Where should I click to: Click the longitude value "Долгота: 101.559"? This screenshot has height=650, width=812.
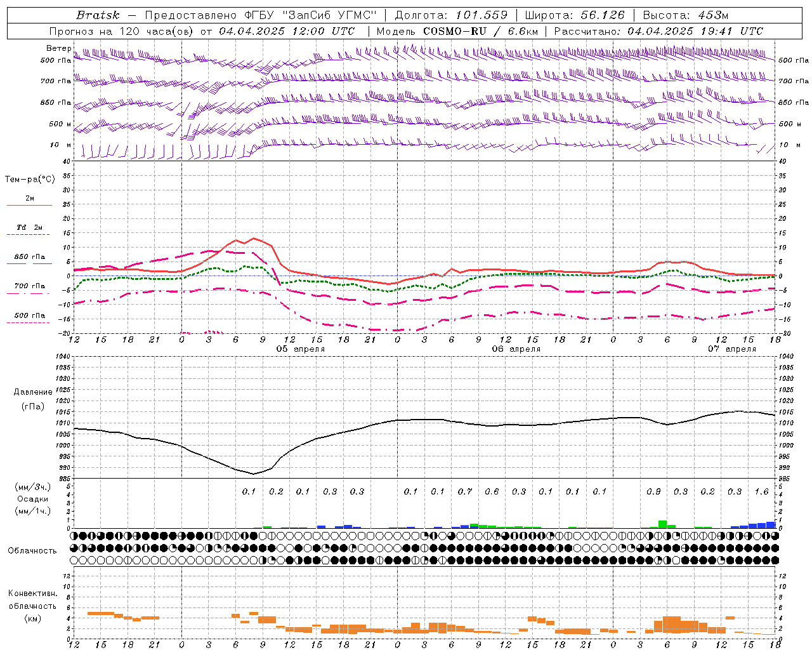click(x=451, y=15)
